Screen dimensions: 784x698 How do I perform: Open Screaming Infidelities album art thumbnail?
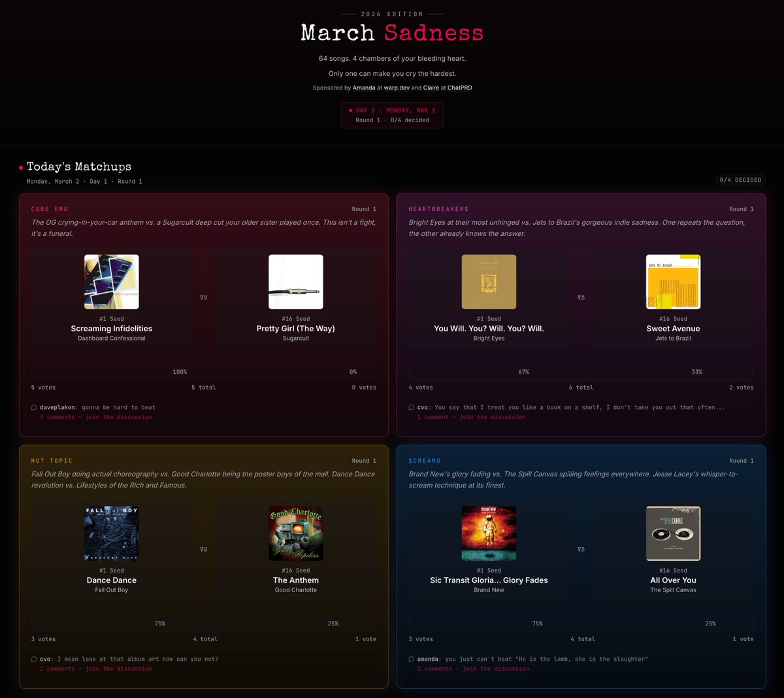coord(112,282)
